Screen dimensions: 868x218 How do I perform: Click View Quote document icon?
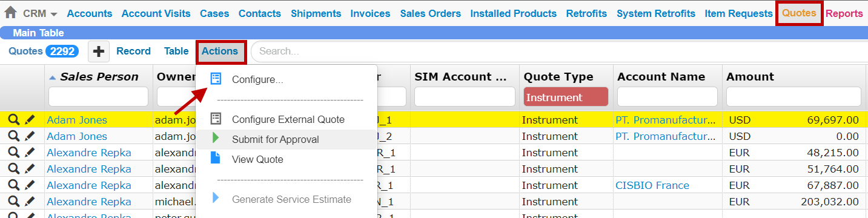[216, 158]
